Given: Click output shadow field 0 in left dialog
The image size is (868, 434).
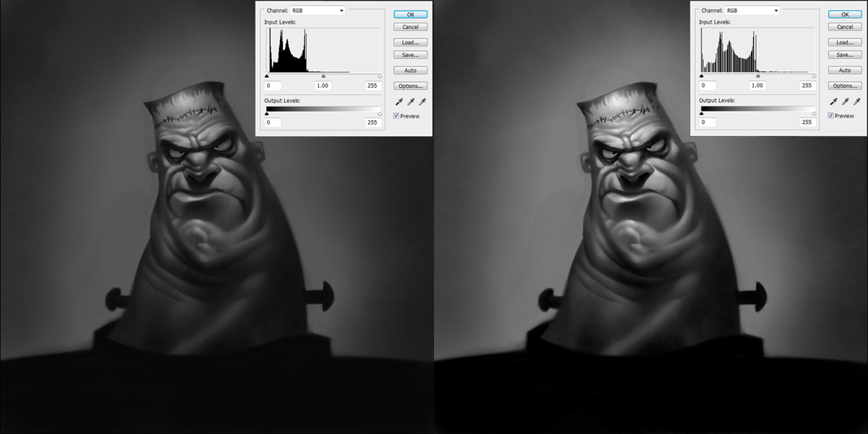Looking at the screenshot, I should point(273,122).
